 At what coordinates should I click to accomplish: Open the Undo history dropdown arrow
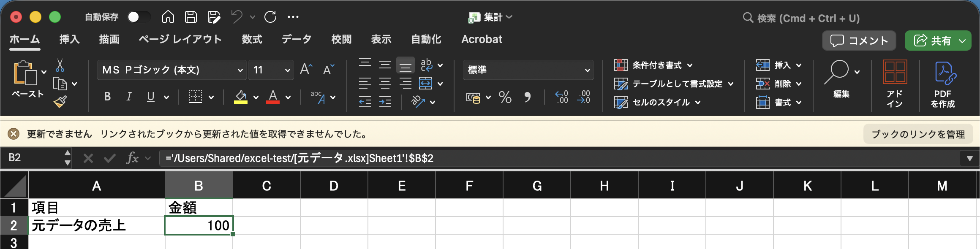[x=253, y=17]
